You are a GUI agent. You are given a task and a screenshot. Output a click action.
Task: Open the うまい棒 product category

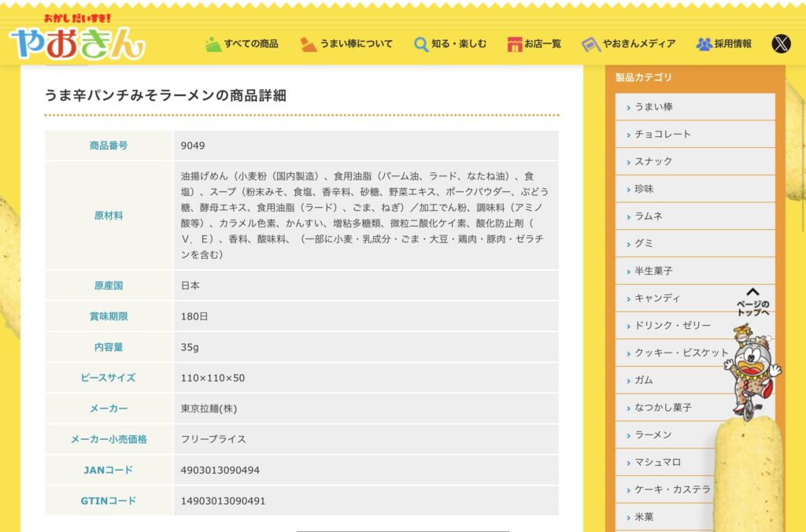tap(653, 107)
